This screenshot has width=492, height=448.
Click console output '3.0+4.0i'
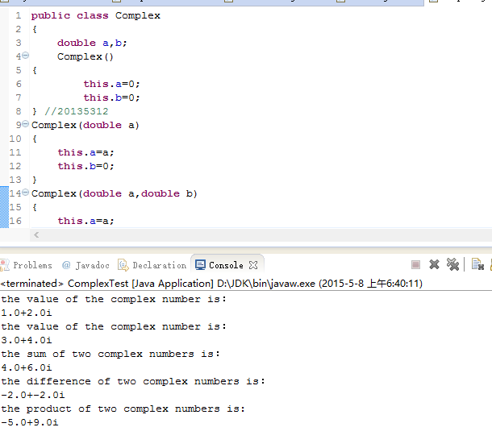[27, 340]
